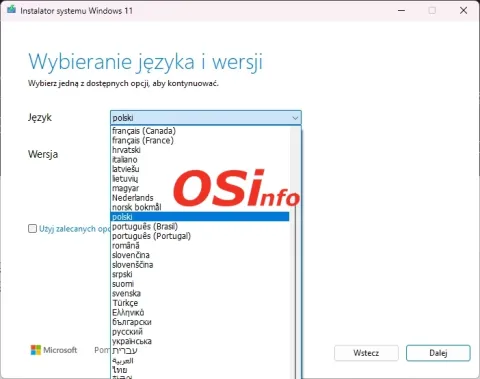Select the highlighted polski list item
Image resolution: width=480 pixels, height=379 pixels.
click(200, 217)
